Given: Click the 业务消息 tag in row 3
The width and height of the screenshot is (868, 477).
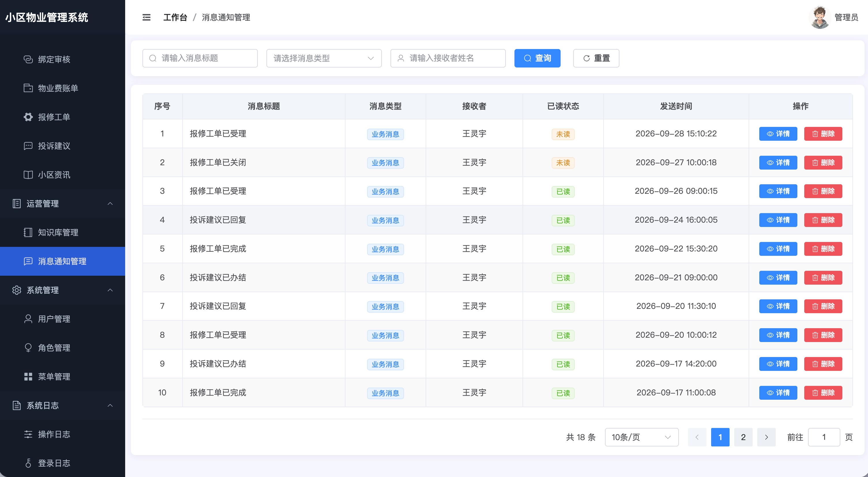Looking at the screenshot, I should click(x=385, y=192).
